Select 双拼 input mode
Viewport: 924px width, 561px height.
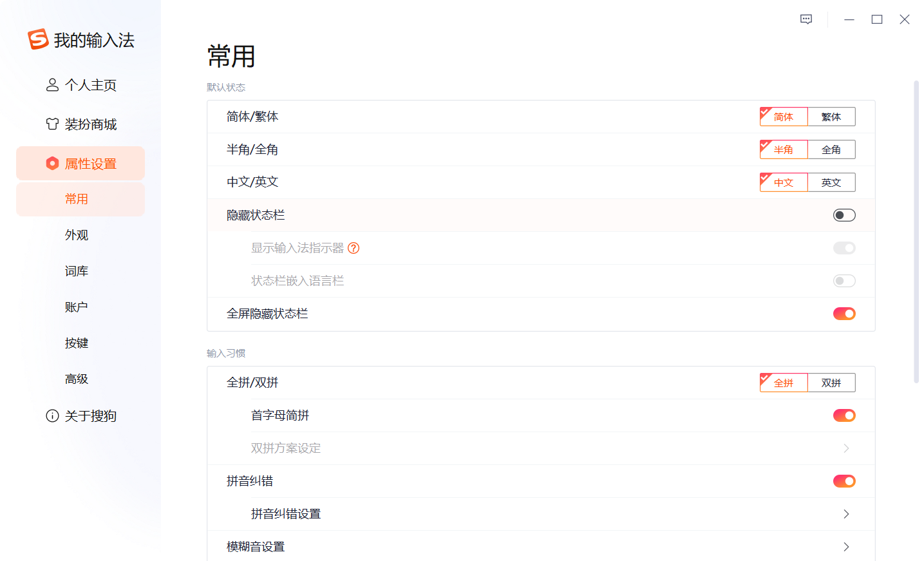pyautogui.click(x=831, y=383)
